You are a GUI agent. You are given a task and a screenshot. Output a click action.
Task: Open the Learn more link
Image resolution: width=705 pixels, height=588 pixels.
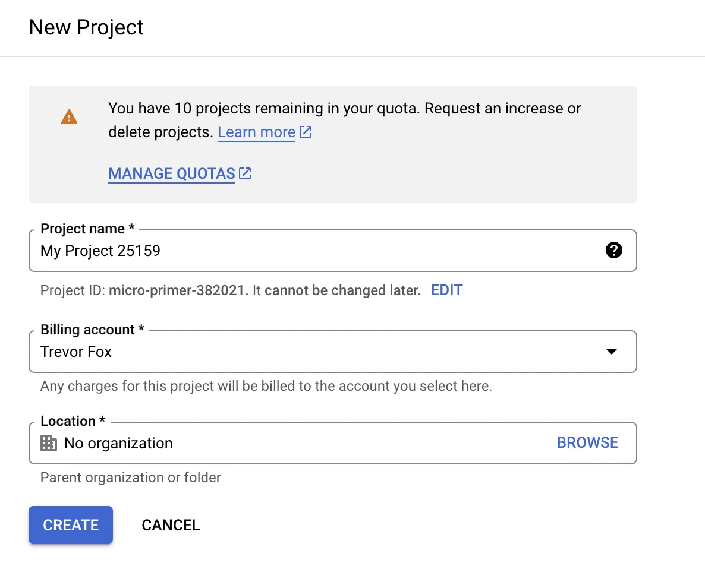click(x=256, y=132)
